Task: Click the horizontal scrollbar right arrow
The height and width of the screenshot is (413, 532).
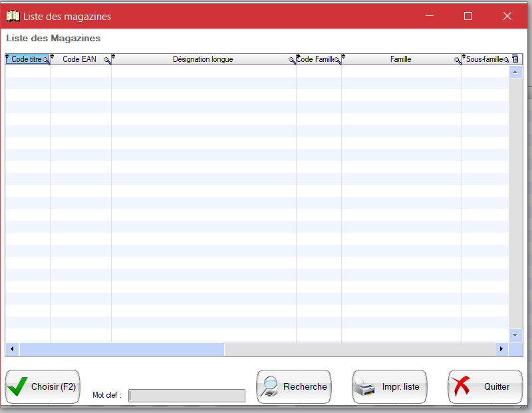Action: tap(502, 349)
